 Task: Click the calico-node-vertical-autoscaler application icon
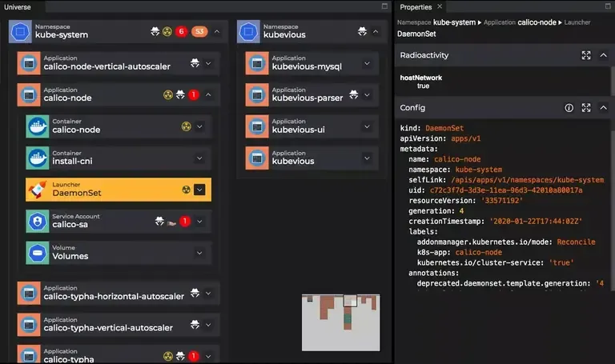point(29,63)
